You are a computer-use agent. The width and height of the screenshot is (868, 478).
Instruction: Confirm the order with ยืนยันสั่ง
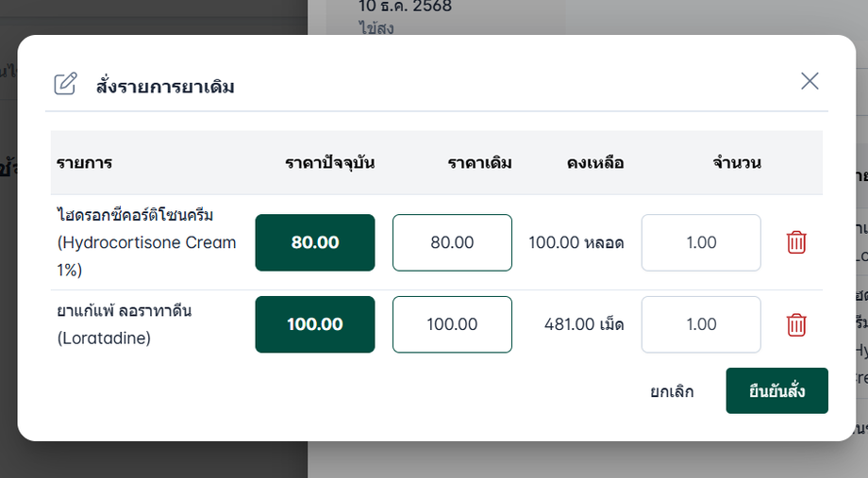(776, 390)
